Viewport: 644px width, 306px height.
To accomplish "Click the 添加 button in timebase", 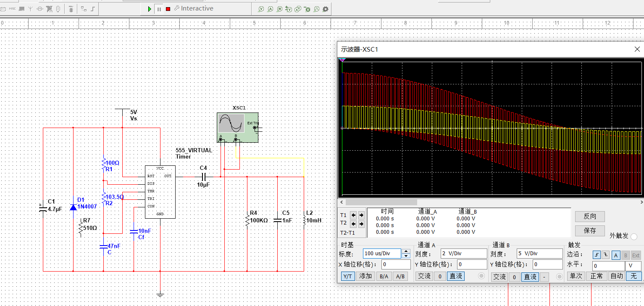I will coord(365,276).
